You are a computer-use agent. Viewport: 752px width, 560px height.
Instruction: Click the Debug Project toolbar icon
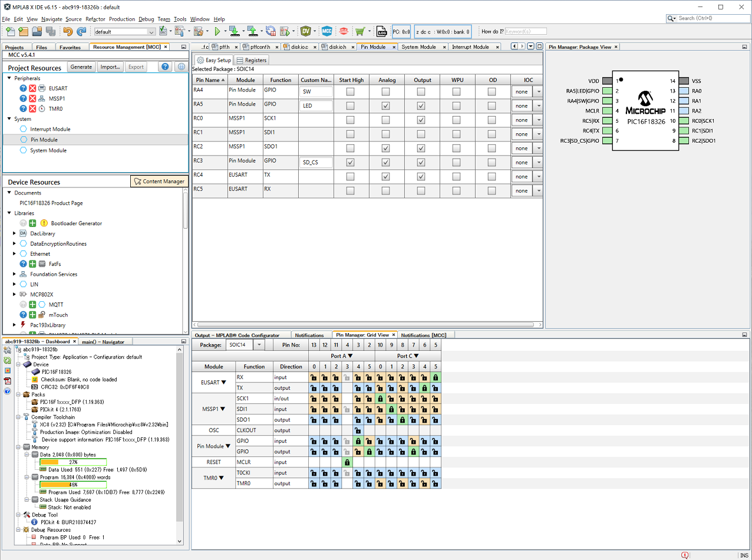pos(286,31)
